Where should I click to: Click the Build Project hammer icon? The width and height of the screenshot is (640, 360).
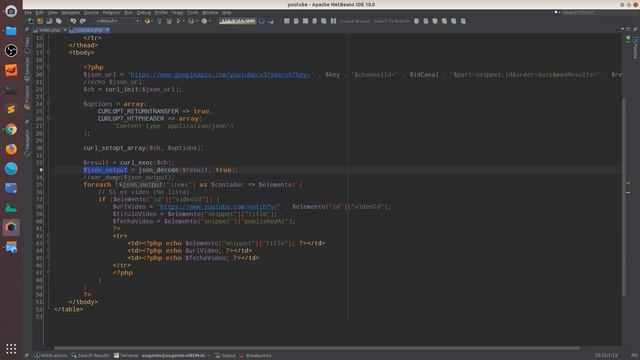pyautogui.click(x=160, y=21)
